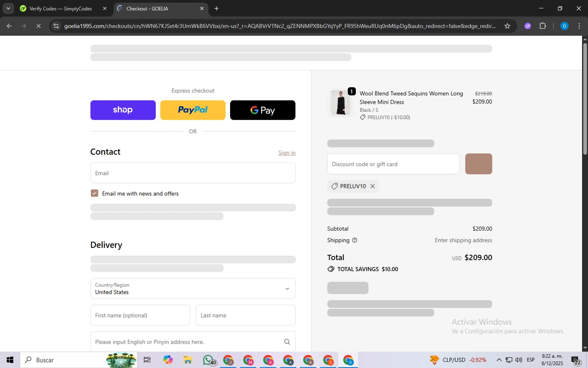
Task: Click the product name Wool Blend Tweed text
Action: 411,98
